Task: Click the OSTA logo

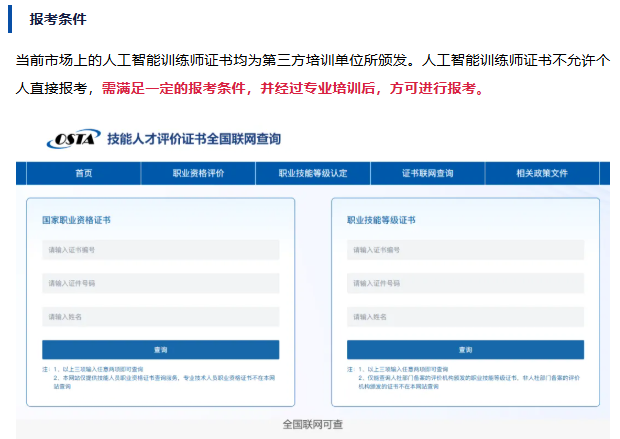Action: pos(71,138)
